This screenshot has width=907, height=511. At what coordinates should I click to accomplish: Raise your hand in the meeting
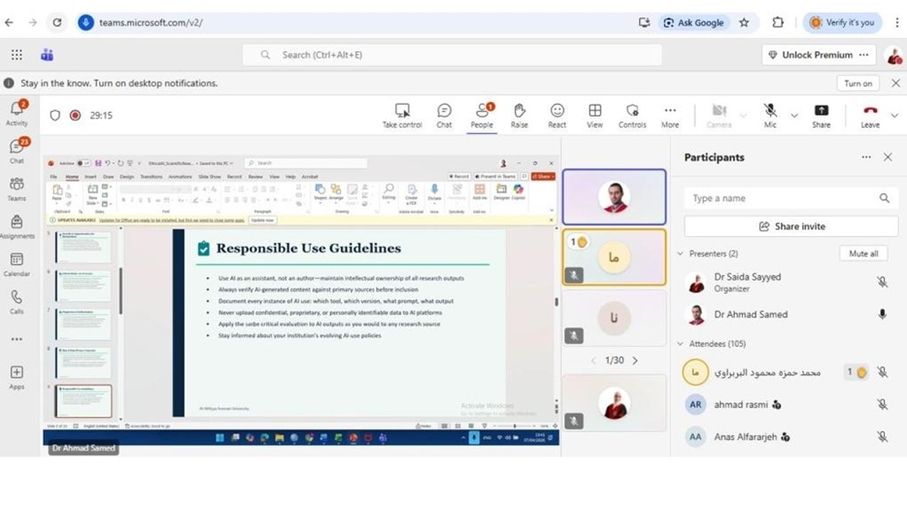[x=519, y=115]
